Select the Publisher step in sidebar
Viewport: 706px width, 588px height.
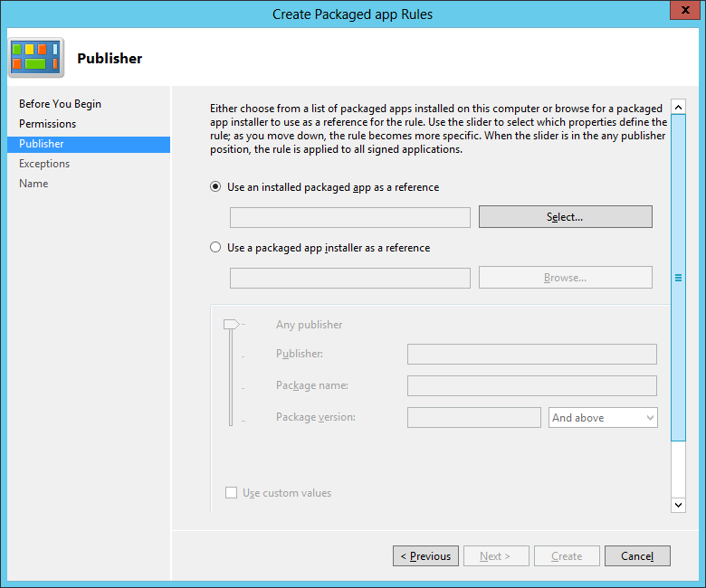point(42,144)
